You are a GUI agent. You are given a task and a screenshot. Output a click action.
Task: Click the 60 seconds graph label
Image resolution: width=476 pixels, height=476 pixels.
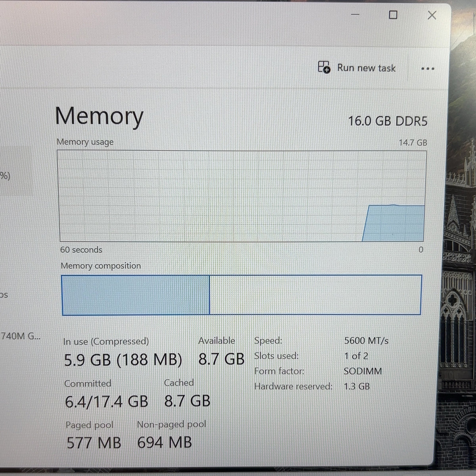81,250
